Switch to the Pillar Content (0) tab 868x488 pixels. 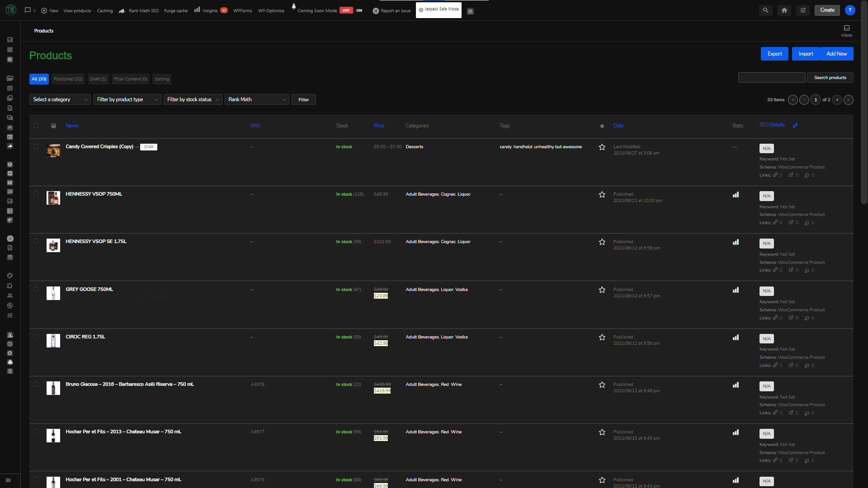point(130,79)
